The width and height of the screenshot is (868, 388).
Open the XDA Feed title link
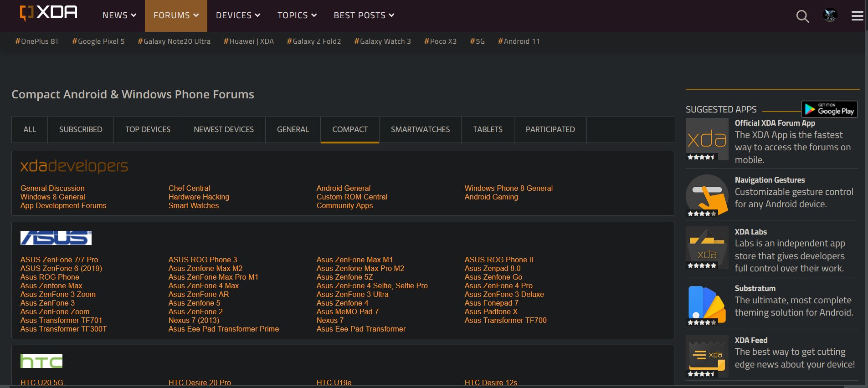point(751,340)
